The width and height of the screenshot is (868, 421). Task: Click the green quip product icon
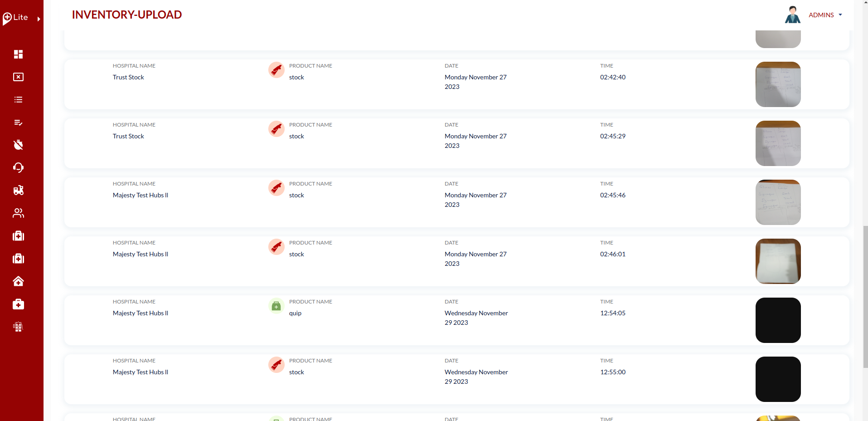(276, 306)
